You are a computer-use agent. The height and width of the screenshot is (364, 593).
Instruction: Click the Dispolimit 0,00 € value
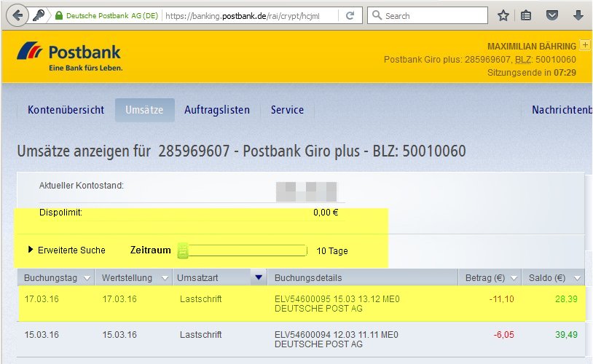[x=326, y=213]
